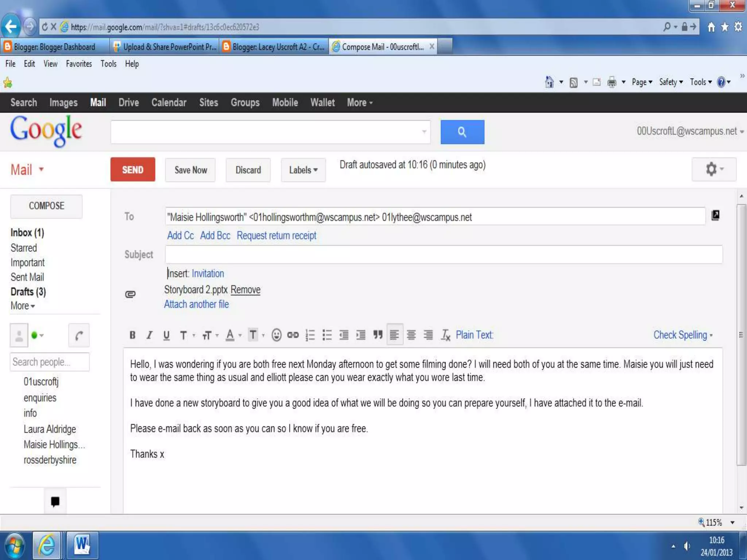Apply quote block formatting
This screenshot has height=560, width=747.
[378, 335]
